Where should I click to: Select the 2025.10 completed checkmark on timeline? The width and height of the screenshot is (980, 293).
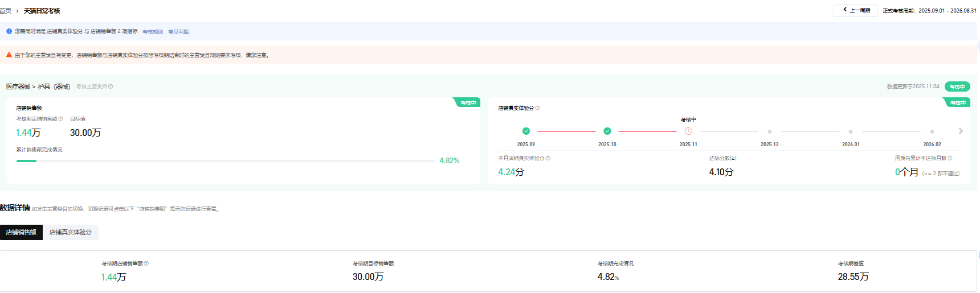pyautogui.click(x=607, y=131)
